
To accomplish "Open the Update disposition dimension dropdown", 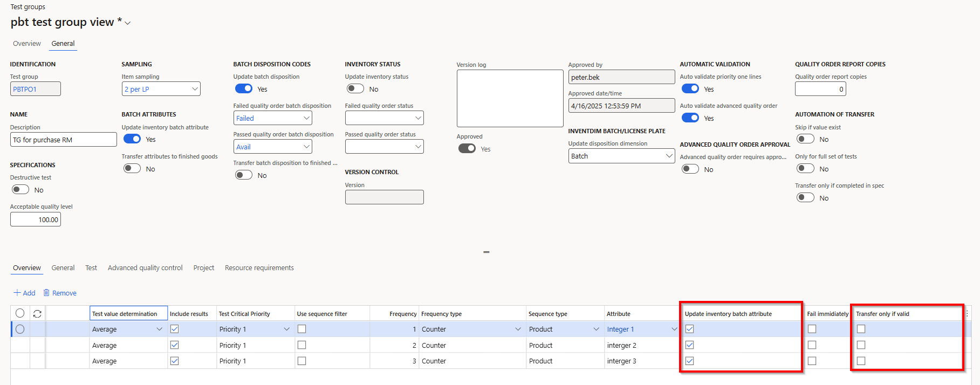I will pos(669,156).
